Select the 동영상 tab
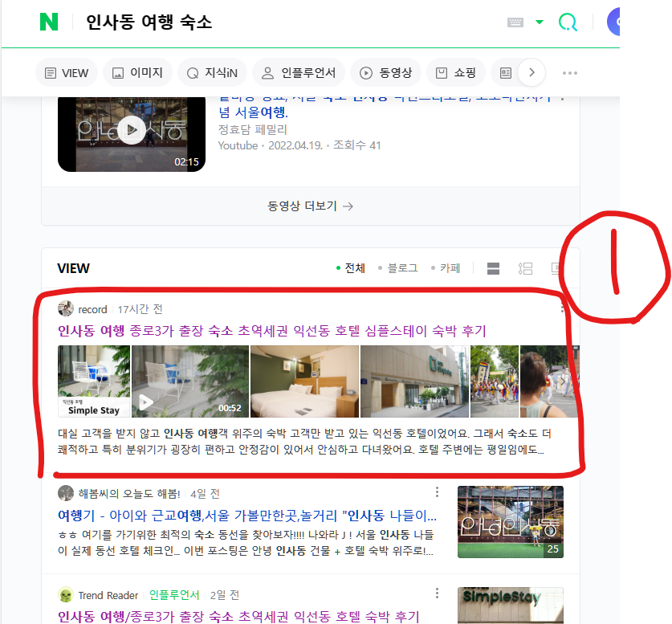This screenshot has width=672, height=624. 385,73
